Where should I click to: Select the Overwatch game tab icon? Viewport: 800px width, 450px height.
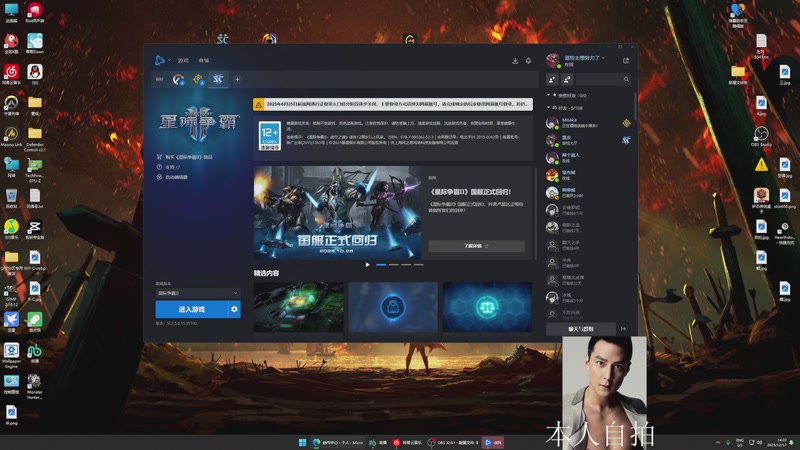click(178, 79)
